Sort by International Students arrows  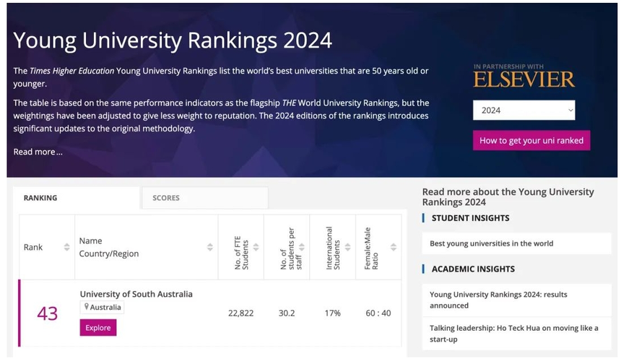click(x=348, y=247)
